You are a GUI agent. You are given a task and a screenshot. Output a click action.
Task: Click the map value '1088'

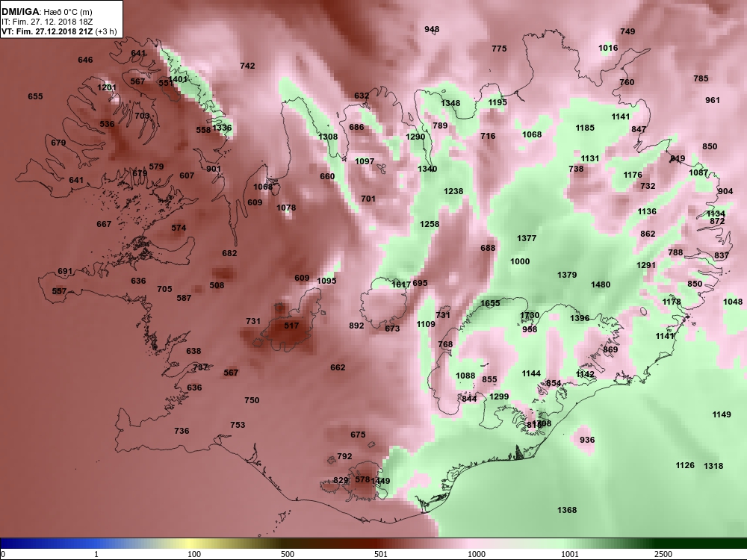click(465, 376)
